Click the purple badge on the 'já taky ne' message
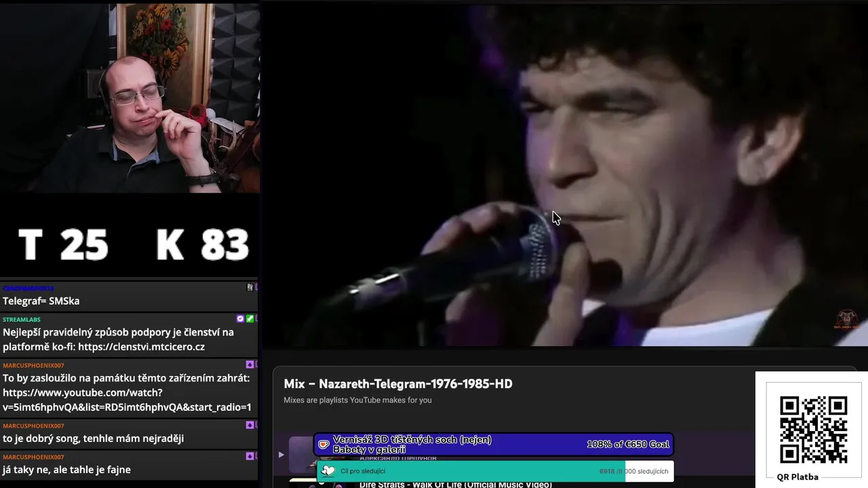Screen dimensions: 868x488 click(250, 456)
